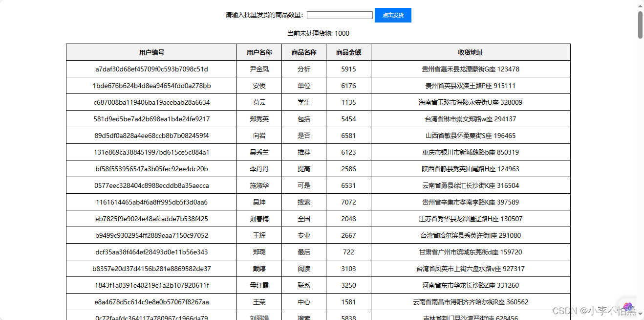644x320 pixels.
Task: Click the product name 全国
Action: [x=304, y=219]
